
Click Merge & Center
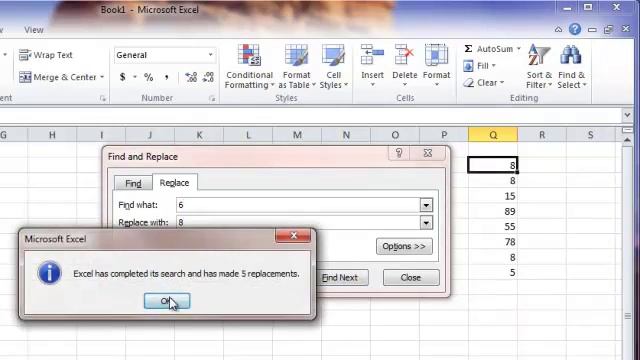(57, 77)
